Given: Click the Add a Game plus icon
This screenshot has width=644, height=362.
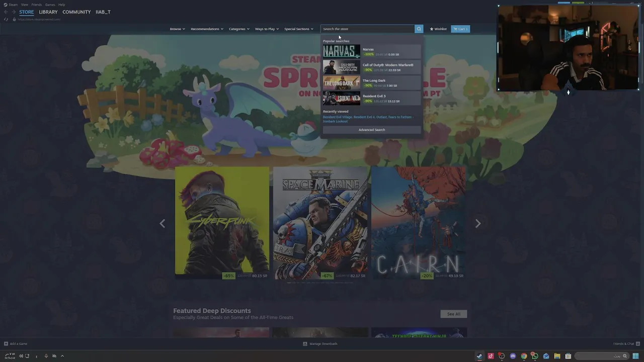Looking at the screenshot, I should pyautogui.click(x=6, y=344).
